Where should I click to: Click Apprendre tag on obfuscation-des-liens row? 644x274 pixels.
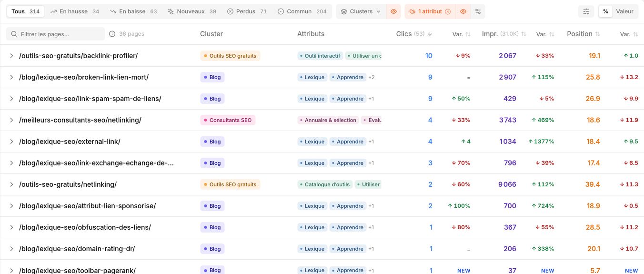coord(348,227)
